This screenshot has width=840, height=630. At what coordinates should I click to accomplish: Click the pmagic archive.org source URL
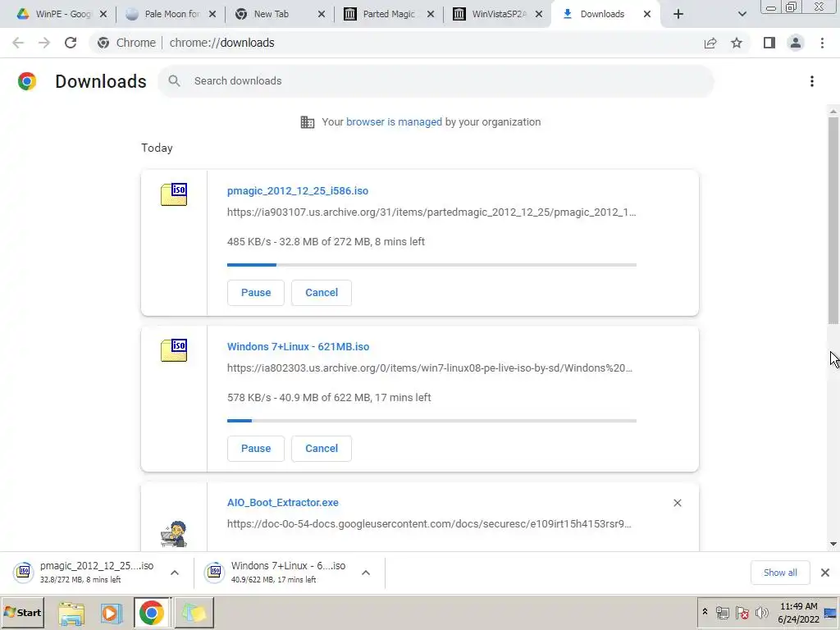tap(431, 212)
